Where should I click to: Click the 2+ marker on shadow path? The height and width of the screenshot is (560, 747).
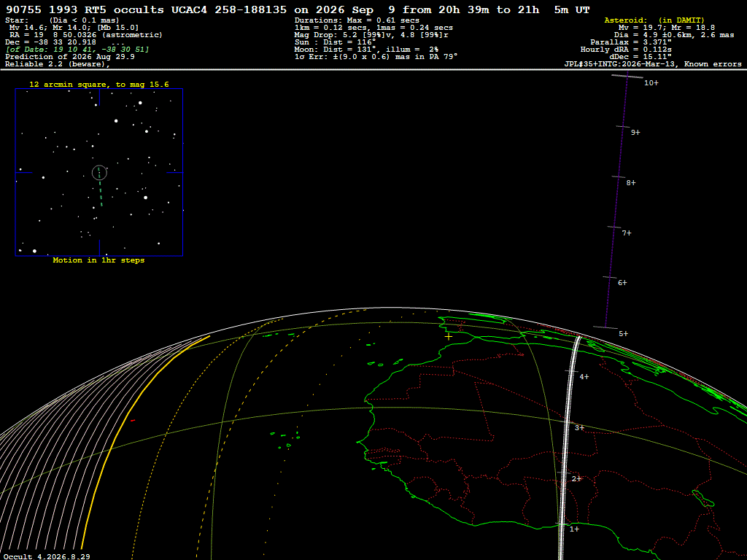point(576,478)
